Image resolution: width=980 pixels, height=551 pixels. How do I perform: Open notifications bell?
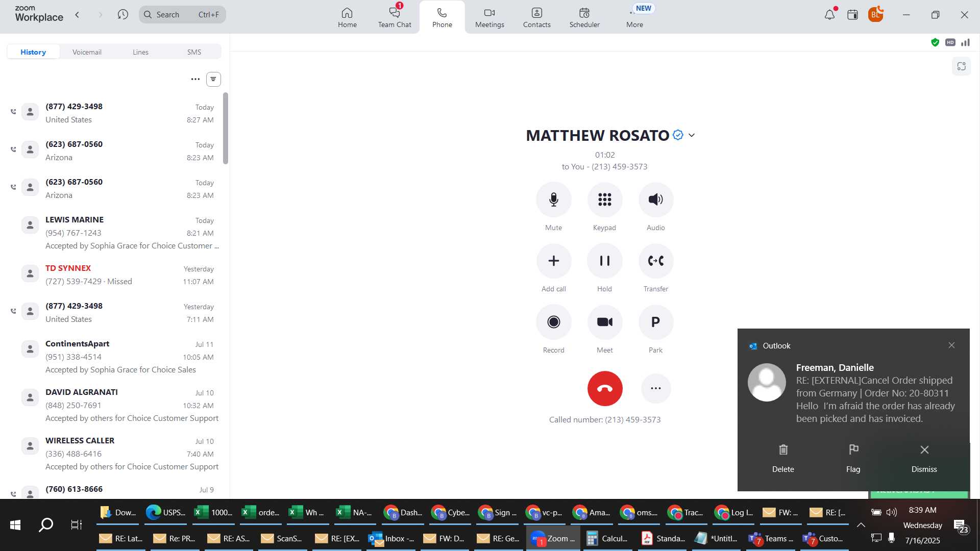(x=829, y=15)
